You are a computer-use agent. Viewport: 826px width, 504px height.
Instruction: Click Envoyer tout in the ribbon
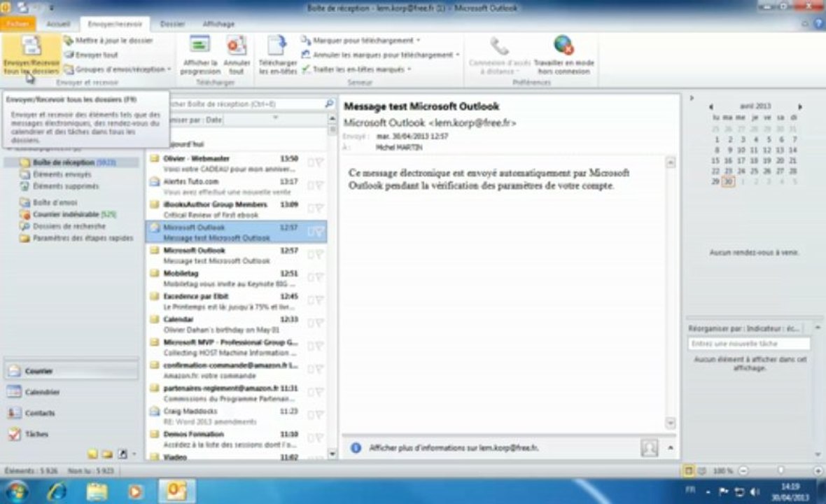coord(90,55)
